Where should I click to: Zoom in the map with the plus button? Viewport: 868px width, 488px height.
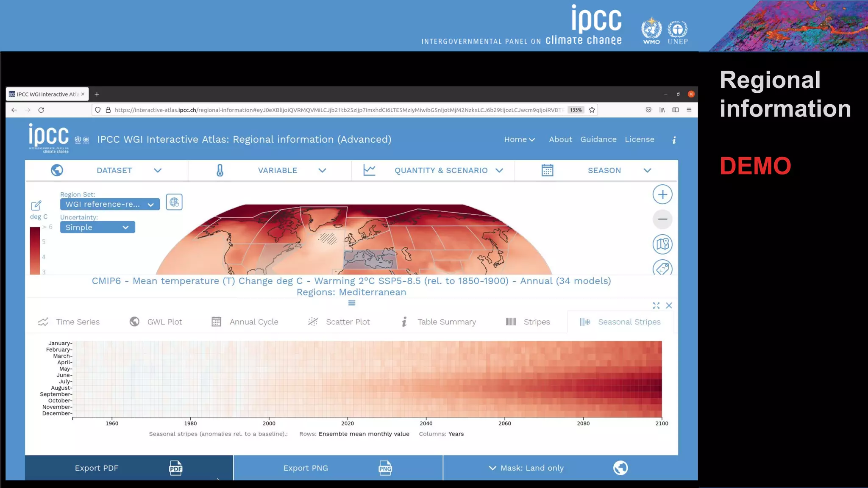coord(662,195)
